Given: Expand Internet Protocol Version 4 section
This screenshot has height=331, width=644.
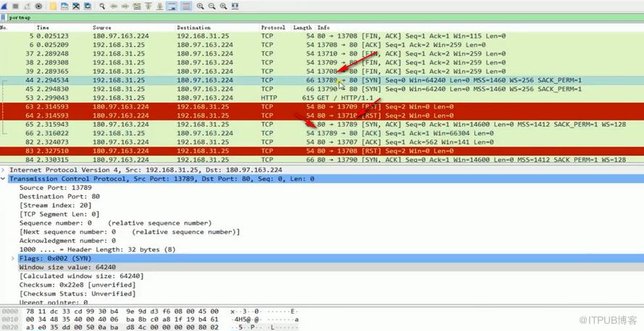Looking at the screenshot, I should [3, 170].
